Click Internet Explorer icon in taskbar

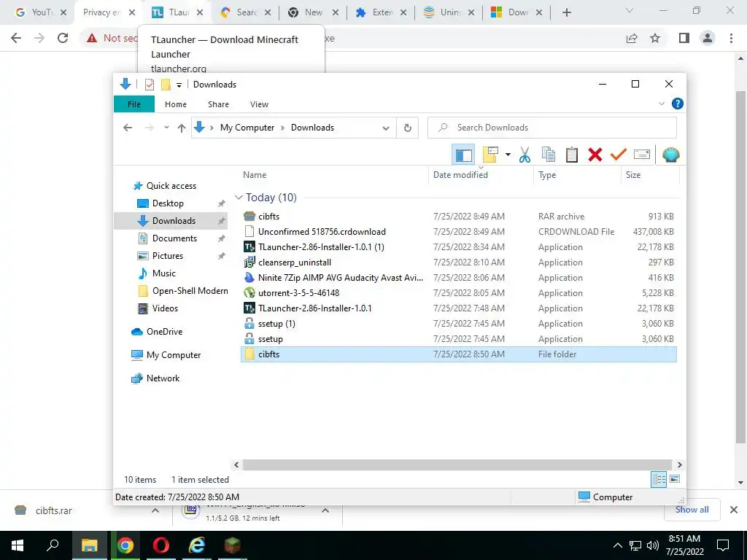click(x=197, y=545)
